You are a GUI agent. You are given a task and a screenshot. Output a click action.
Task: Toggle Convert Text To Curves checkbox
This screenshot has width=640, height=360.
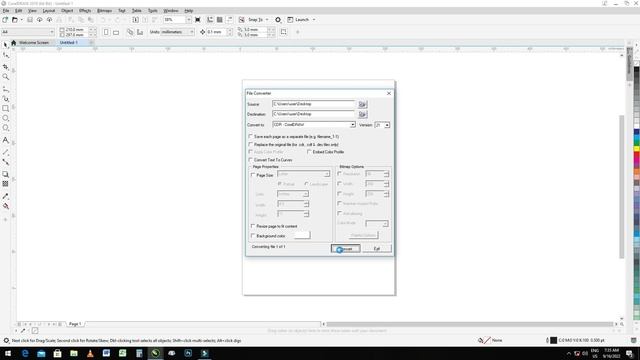pyautogui.click(x=251, y=160)
